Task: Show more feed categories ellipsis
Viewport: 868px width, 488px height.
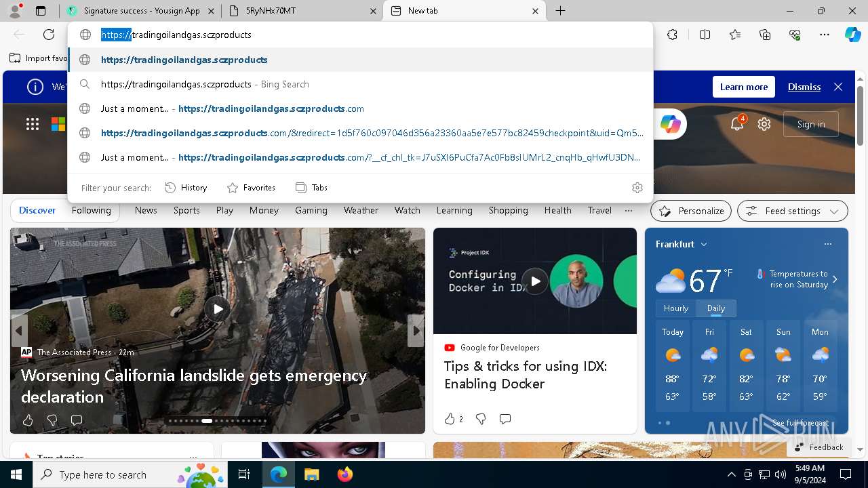Action: point(629,210)
